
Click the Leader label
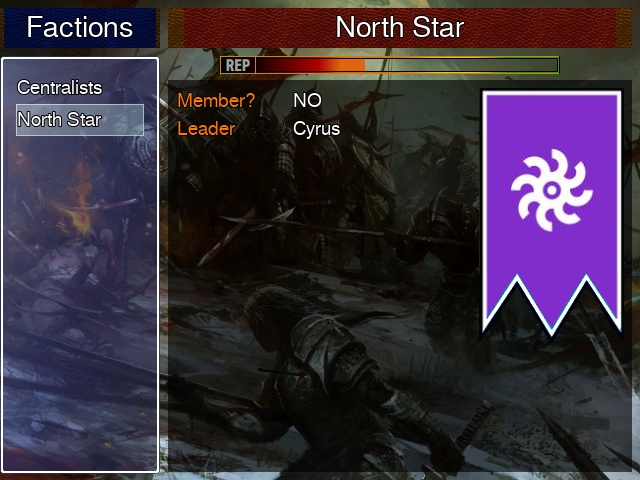[206, 129]
